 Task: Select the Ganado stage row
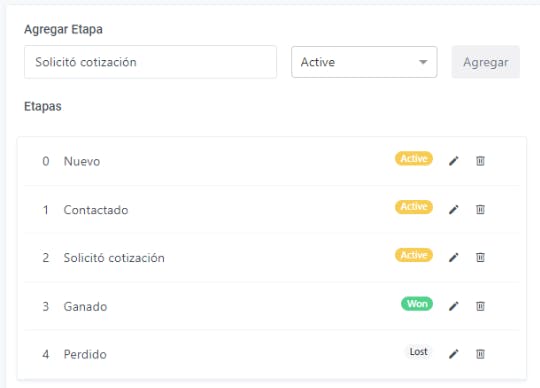tap(272, 306)
